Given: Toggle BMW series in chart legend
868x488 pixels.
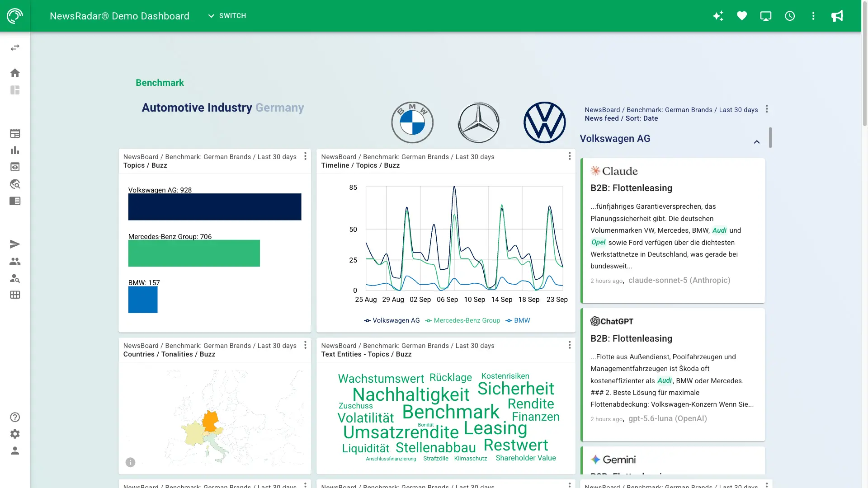Looking at the screenshot, I should pos(518,320).
